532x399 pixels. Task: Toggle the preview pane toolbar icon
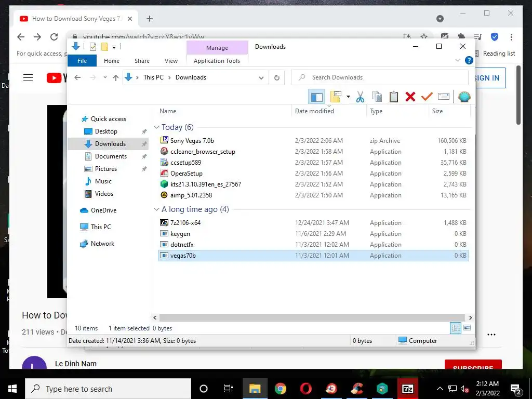[x=316, y=97]
